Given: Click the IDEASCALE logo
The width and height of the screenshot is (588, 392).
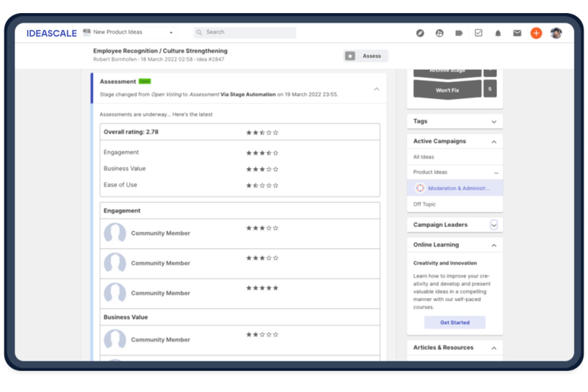Looking at the screenshot, I should [52, 33].
